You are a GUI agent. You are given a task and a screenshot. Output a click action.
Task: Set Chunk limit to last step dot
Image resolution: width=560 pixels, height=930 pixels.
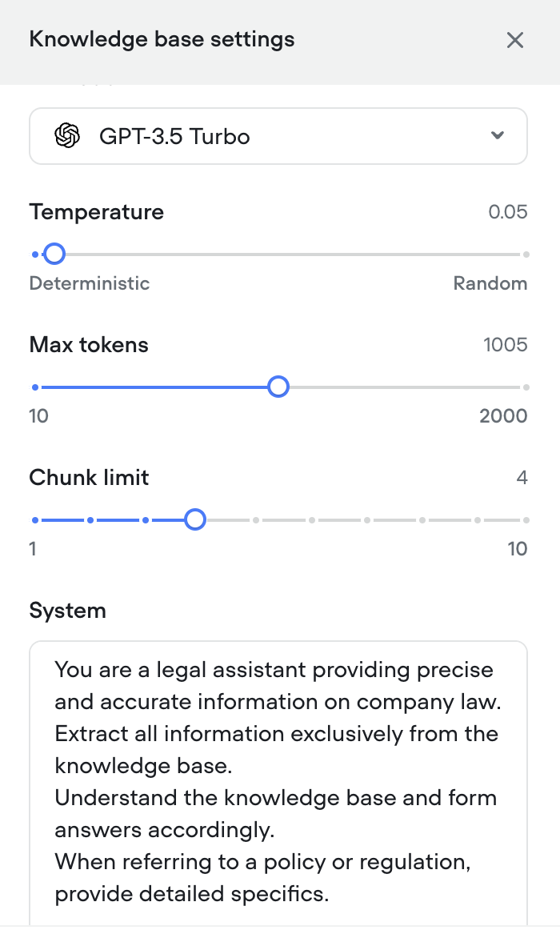pos(526,520)
